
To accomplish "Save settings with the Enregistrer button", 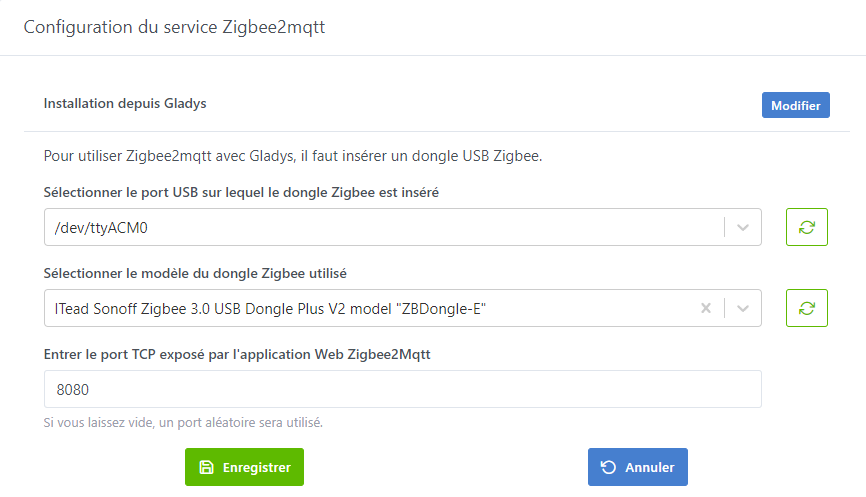I will tap(244, 467).
